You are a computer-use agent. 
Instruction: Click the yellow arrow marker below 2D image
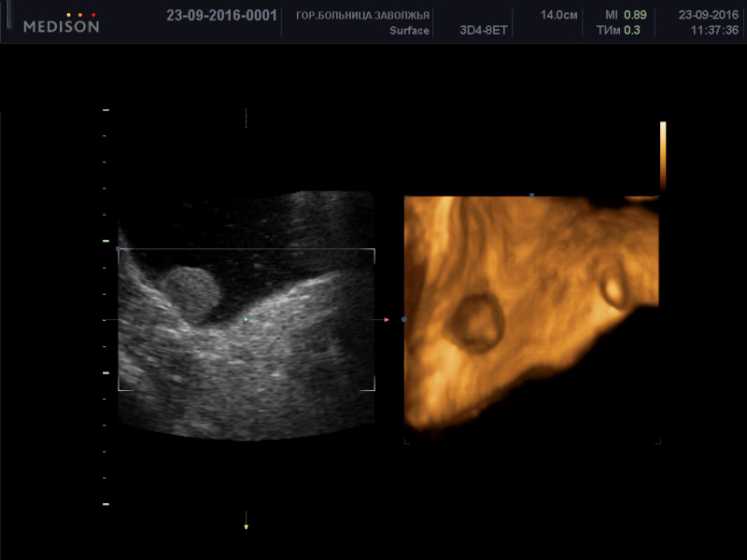pos(246,526)
